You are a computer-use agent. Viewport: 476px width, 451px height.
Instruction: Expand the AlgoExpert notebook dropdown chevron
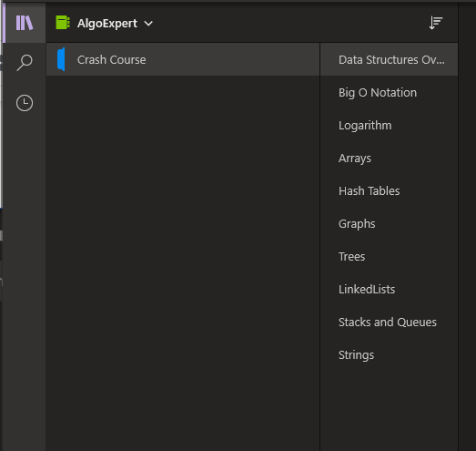(x=148, y=24)
